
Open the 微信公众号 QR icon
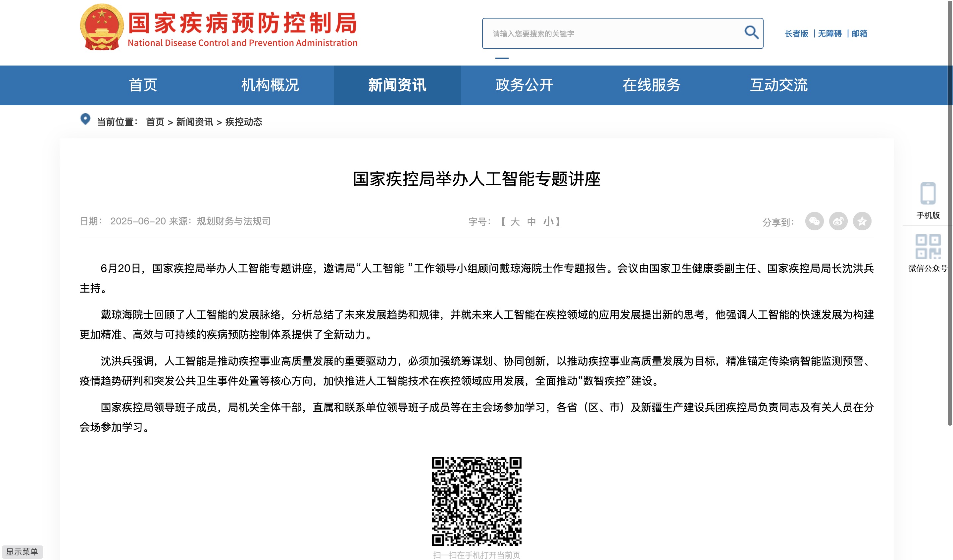[x=928, y=247]
